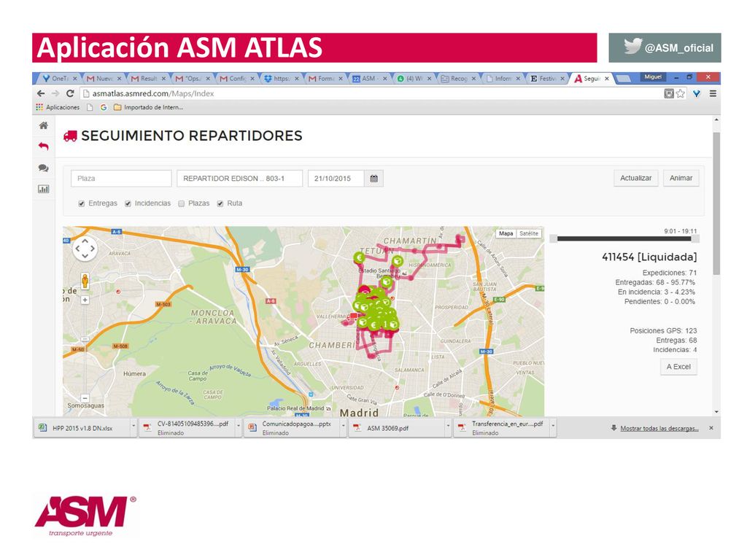Click the green marker near Chamartín
Image resolution: width=747 pixels, height=560 pixels.
point(398,261)
